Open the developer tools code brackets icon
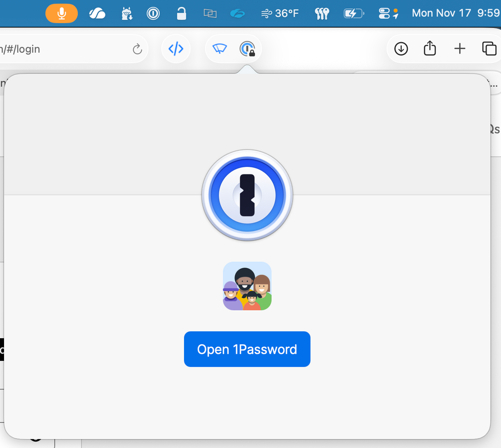501x448 pixels. click(176, 49)
